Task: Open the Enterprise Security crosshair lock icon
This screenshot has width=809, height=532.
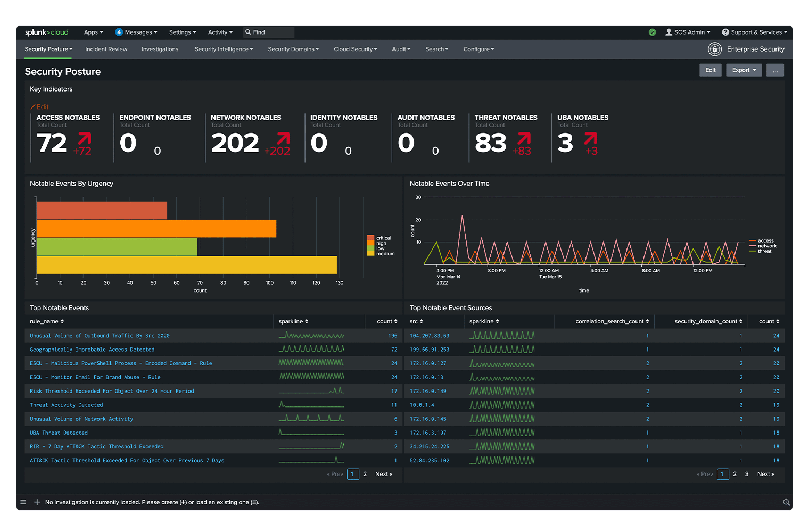Action: (715, 49)
